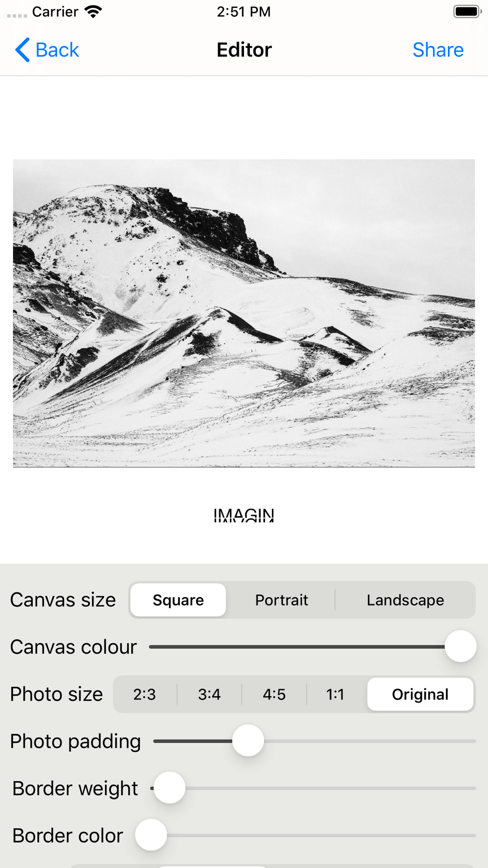Set photo size to 3:4
Screen dimensions: 488x868
coord(209,694)
